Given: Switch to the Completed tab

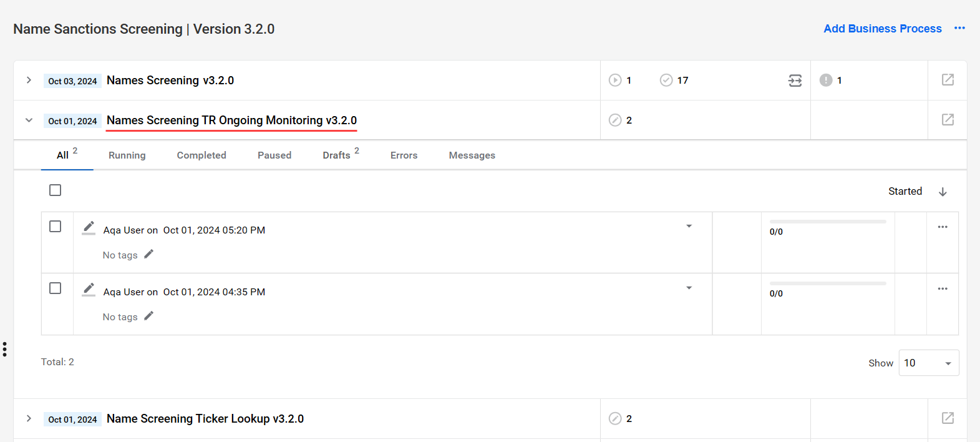Looking at the screenshot, I should pyautogui.click(x=201, y=155).
